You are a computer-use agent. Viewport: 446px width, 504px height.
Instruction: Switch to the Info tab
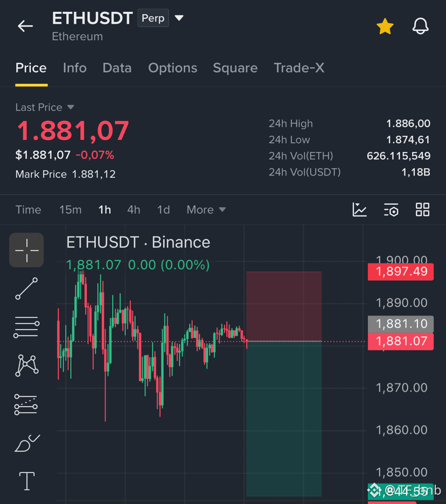click(x=74, y=68)
